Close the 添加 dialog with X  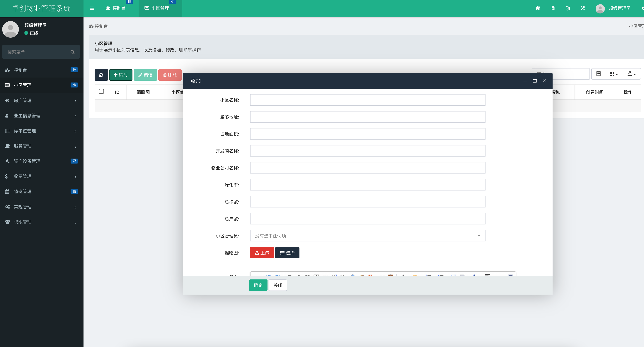tap(544, 81)
